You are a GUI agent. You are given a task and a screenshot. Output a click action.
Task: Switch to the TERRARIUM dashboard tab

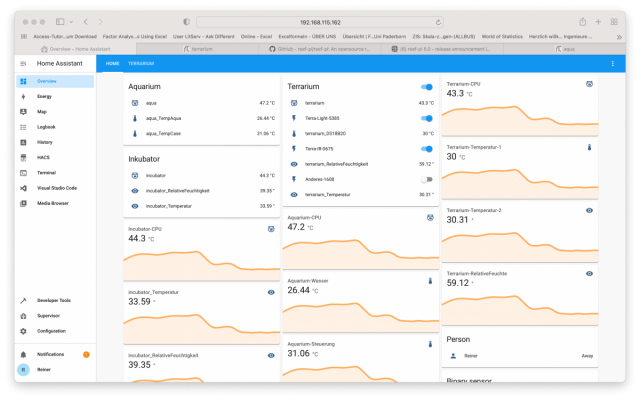tap(141, 64)
